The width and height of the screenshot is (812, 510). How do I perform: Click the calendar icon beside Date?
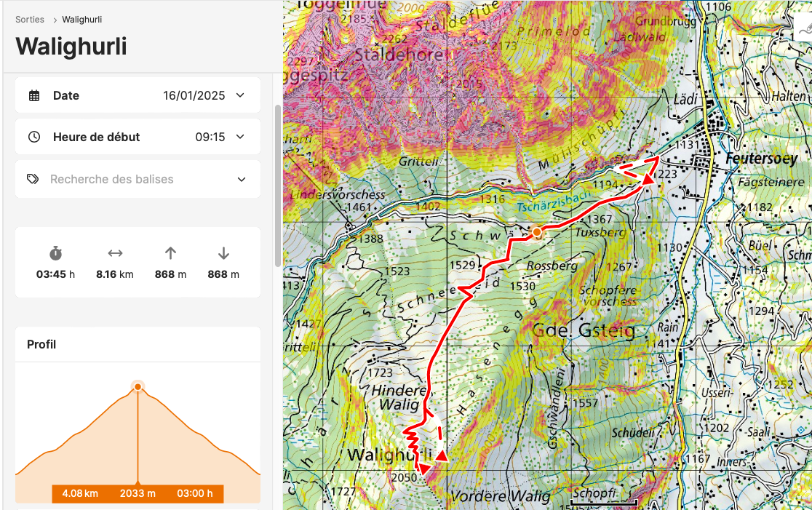point(34,96)
